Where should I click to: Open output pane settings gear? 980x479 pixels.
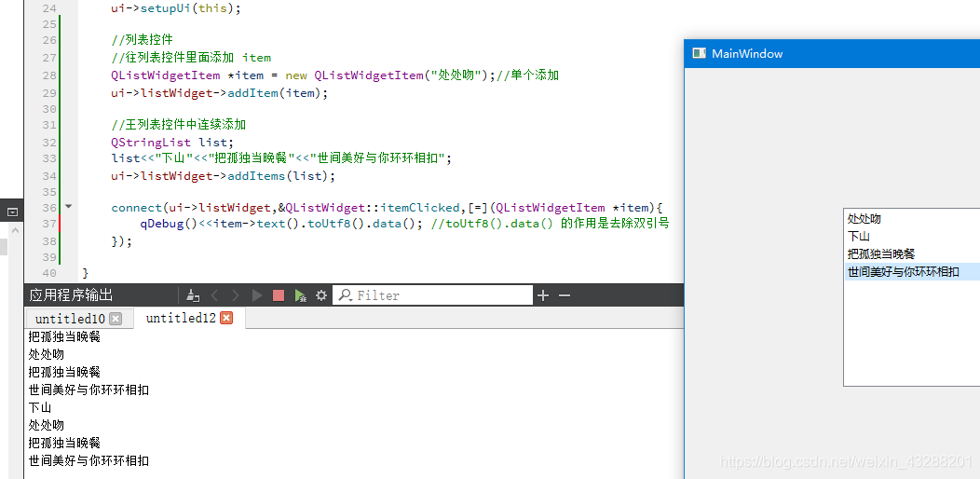(x=321, y=295)
